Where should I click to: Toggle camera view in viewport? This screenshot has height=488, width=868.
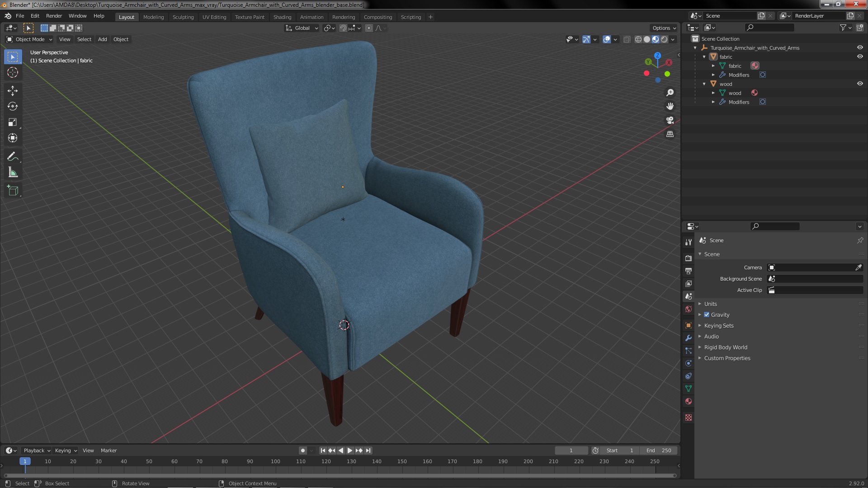[x=670, y=120]
